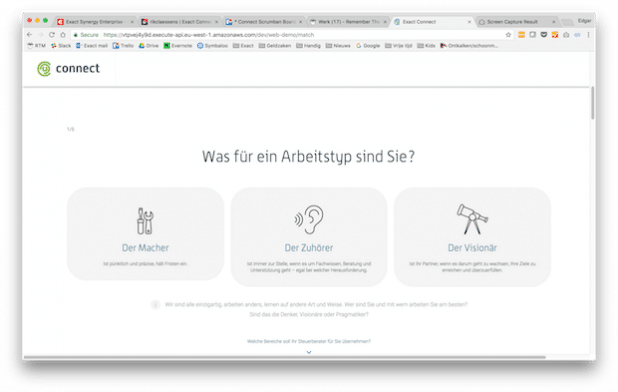
Task: Open the Chrome three-dot menu
Action: (x=588, y=35)
